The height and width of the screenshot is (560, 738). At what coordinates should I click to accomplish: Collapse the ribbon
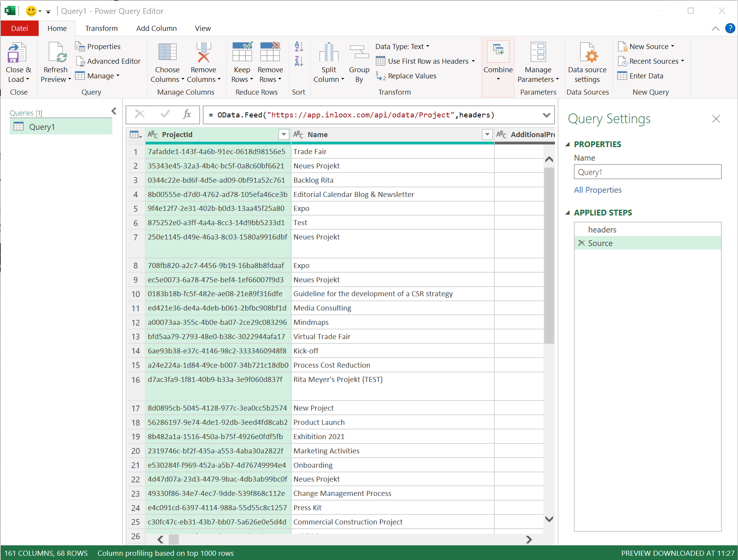(715, 29)
